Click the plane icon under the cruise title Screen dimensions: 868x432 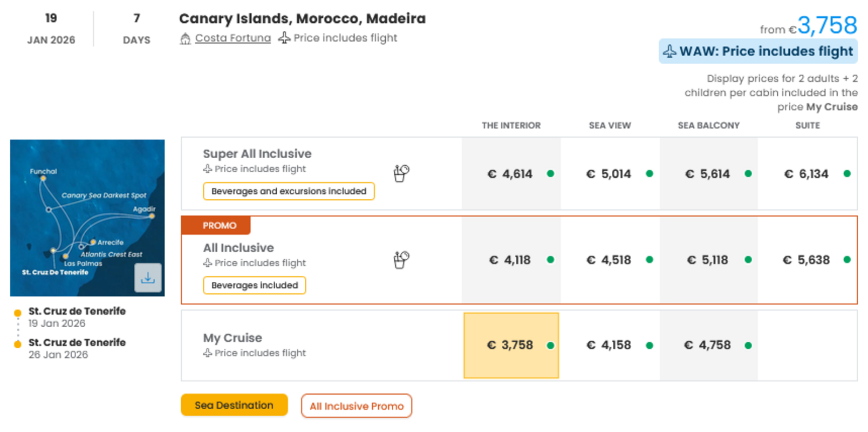284,38
